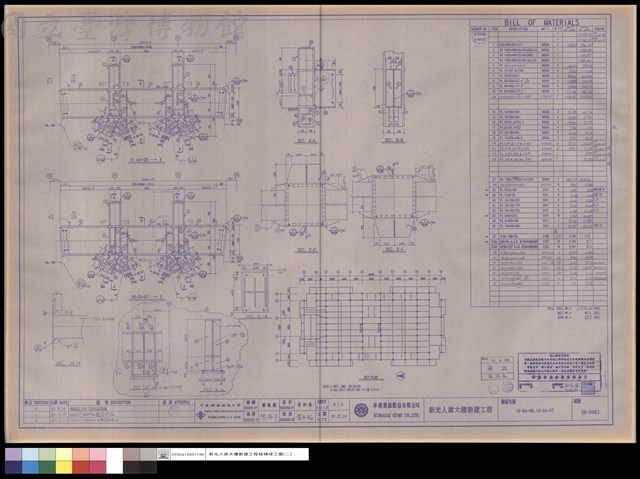Click the "BILL OF MATERIALS" heading
This screenshot has height=479, width=640.
coord(541,23)
